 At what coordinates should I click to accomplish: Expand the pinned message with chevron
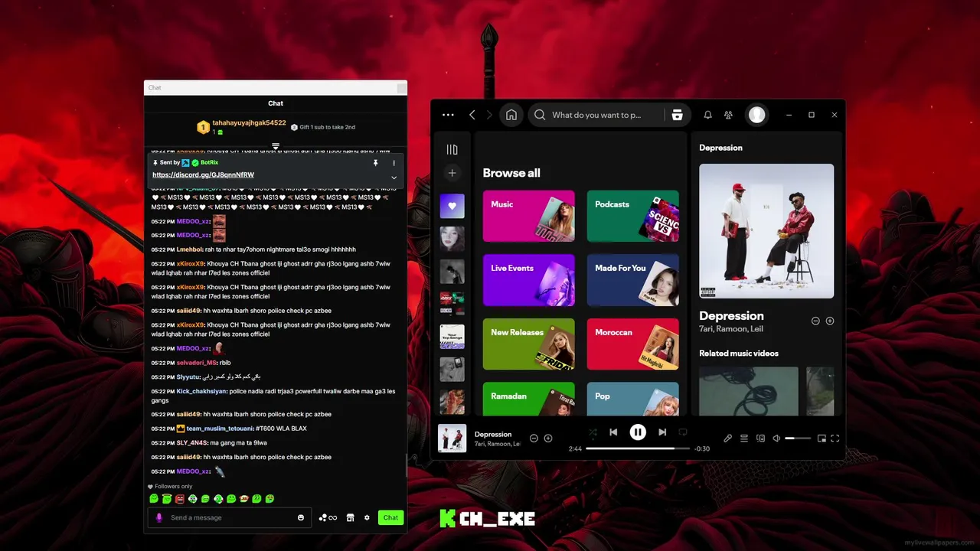point(394,178)
